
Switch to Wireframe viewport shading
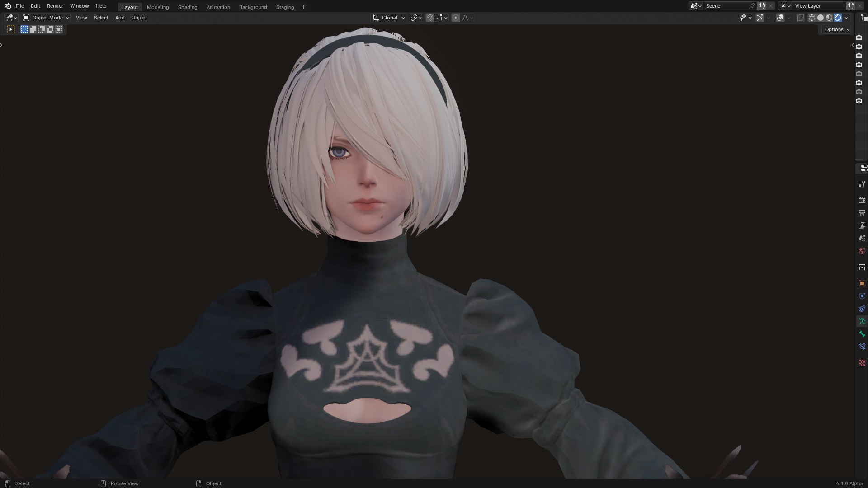pyautogui.click(x=812, y=18)
